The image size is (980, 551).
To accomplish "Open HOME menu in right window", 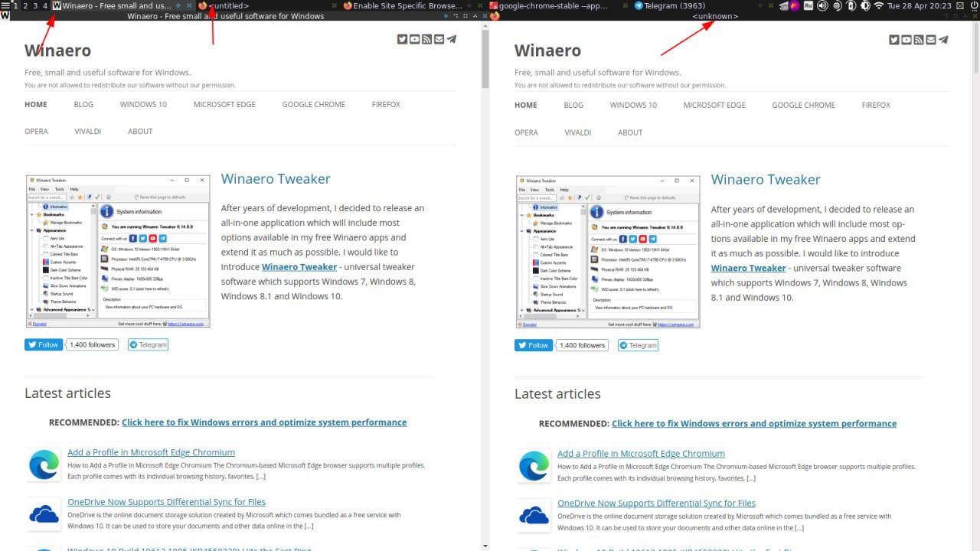I will click(526, 105).
